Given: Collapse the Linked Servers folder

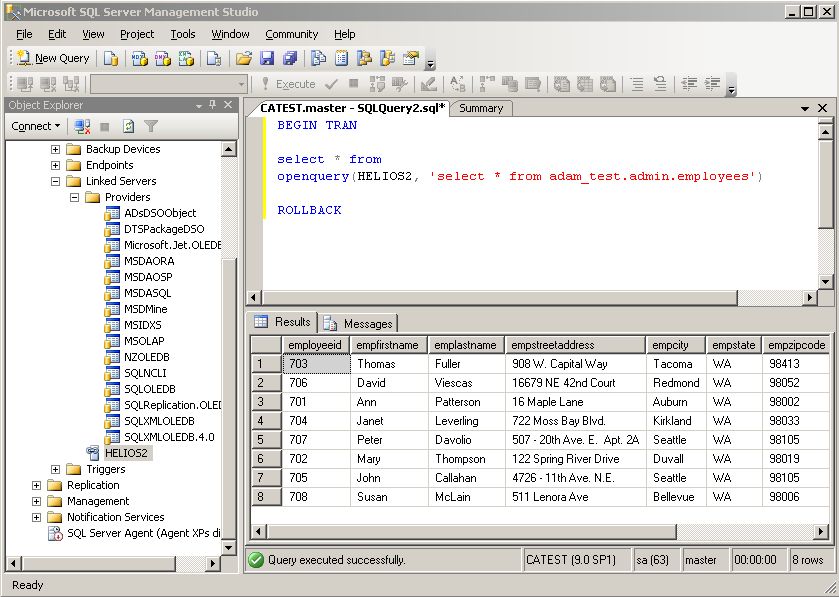Looking at the screenshot, I should pos(55,181).
